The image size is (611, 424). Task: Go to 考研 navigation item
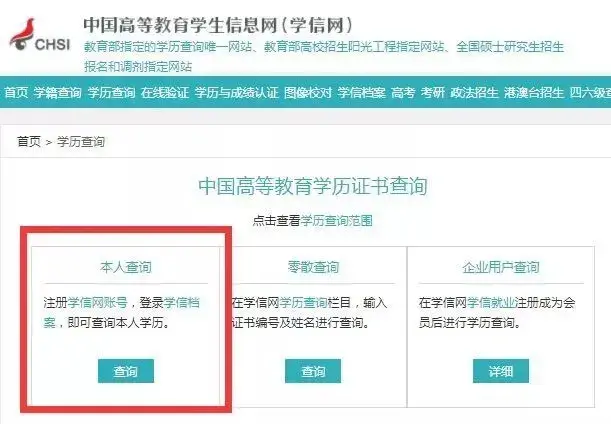pos(433,93)
